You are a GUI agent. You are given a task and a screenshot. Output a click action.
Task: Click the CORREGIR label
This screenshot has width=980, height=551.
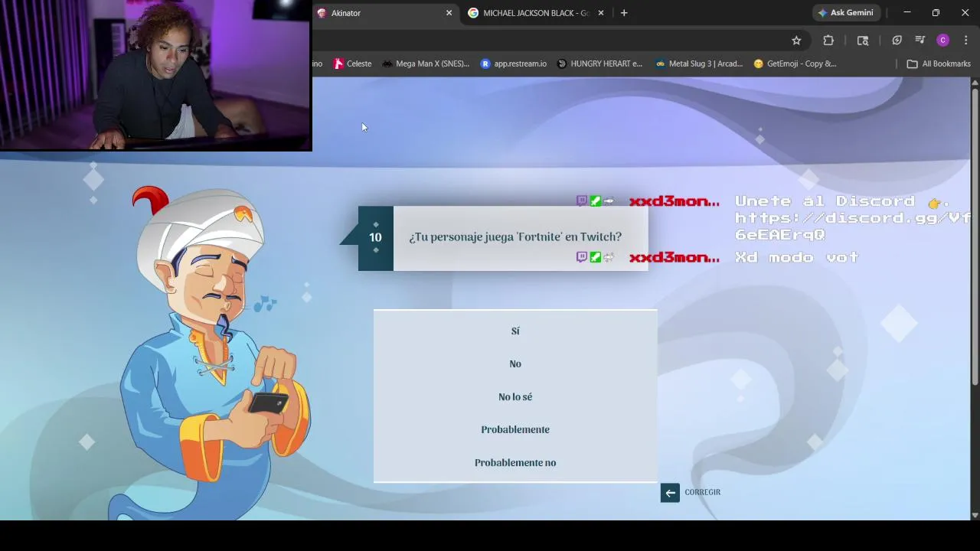[x=702, y=492]
